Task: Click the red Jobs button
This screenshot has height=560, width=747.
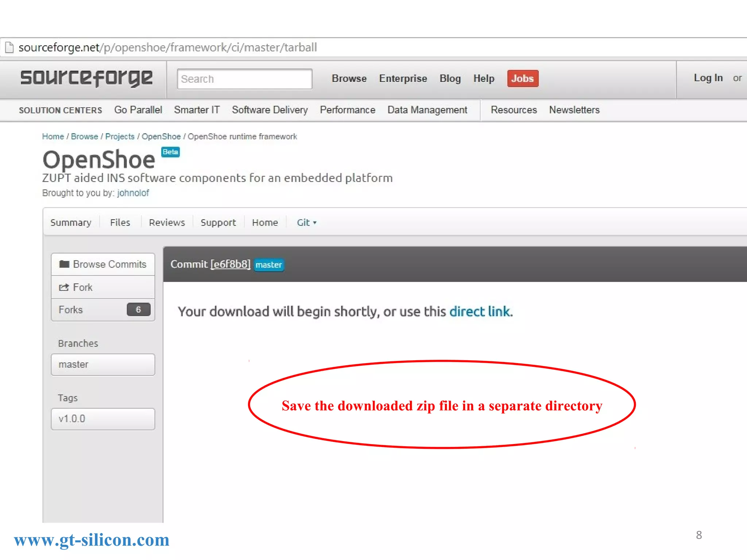Action: pyautogui.click(x=523, y=78)
